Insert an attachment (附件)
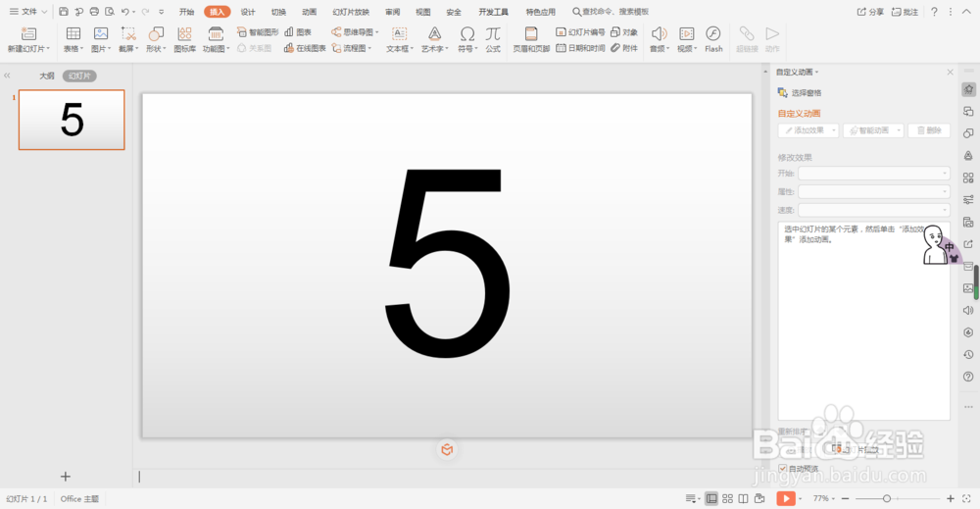980x509 pixels. pos(623,48)
